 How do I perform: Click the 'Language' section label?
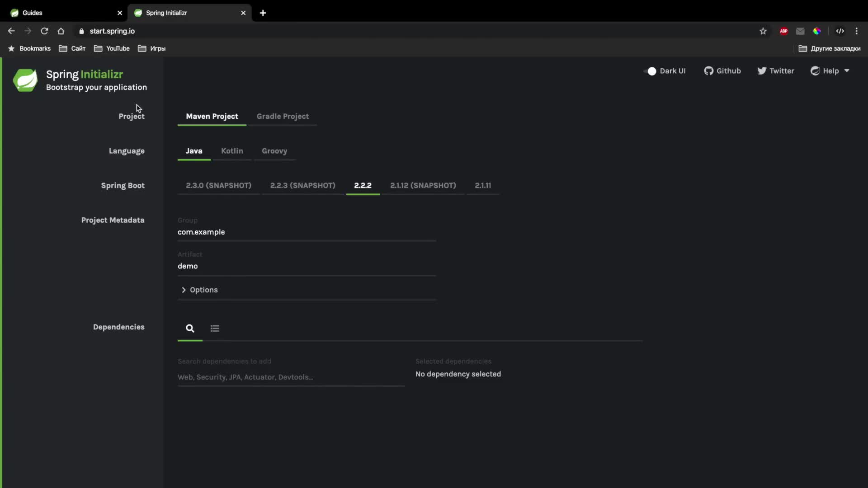[x=127, y=151]
